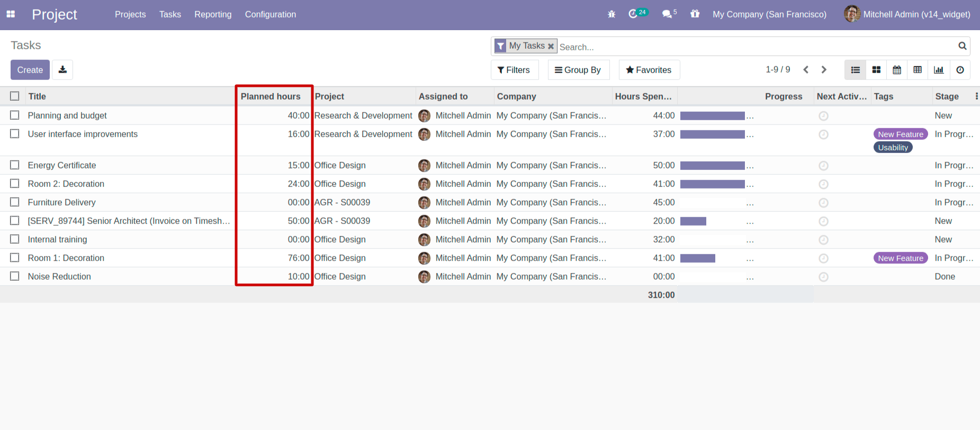The image size is (980, 430).
Task: Click the Project app title
Action: click(x=55, y=14)
